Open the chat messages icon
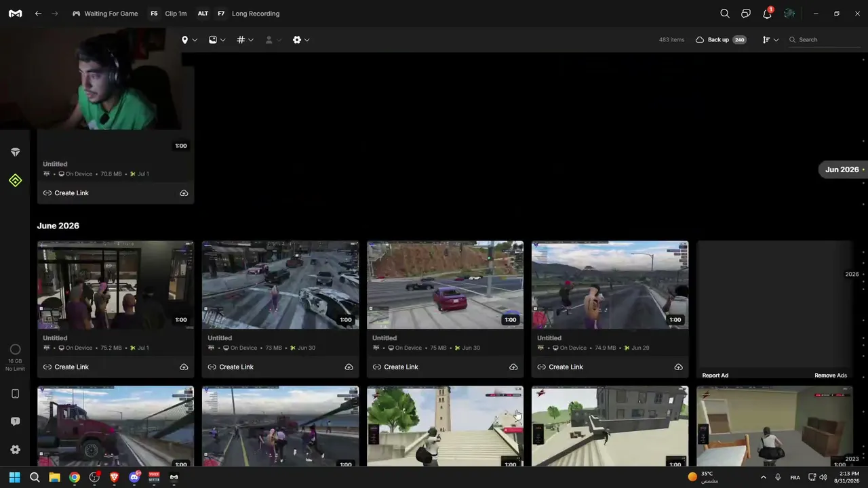The image size is (868, 488). point(746,14)
